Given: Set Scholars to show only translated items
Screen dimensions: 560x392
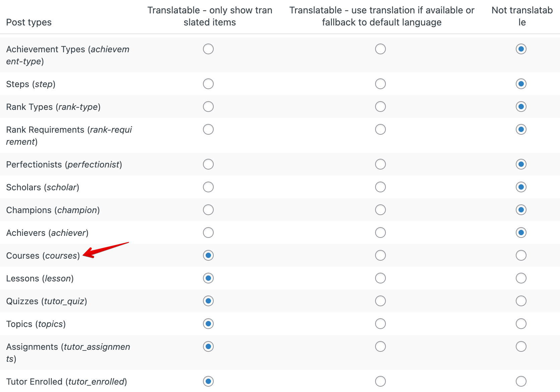Looking at the screenshot, I should 208,187.
